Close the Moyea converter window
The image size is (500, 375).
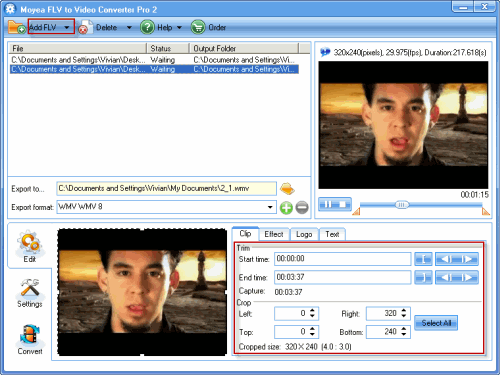coord(485,7)
